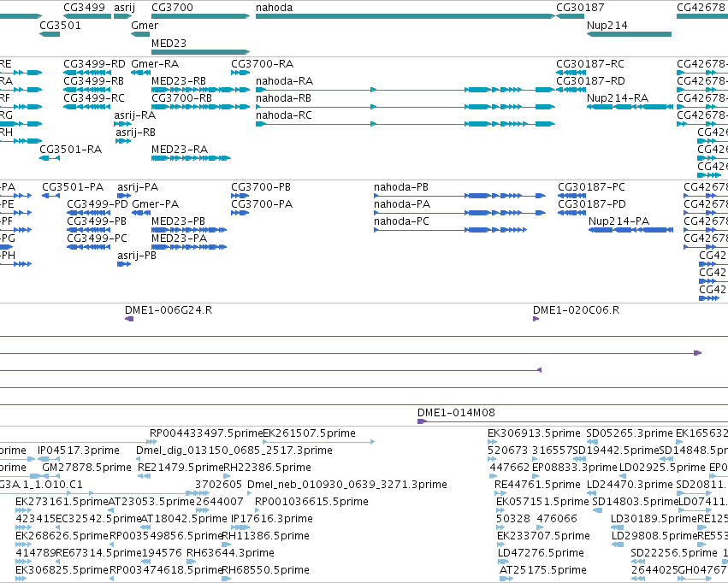
Task: Select the Nup214-PA protein label
Action: click(x=619, y=221)
